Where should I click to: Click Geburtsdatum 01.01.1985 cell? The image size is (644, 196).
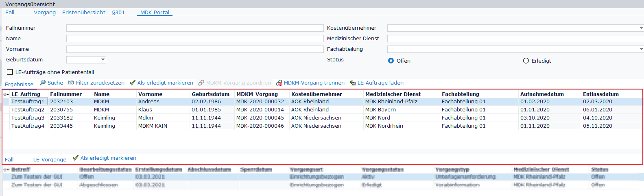pos(212,110)
